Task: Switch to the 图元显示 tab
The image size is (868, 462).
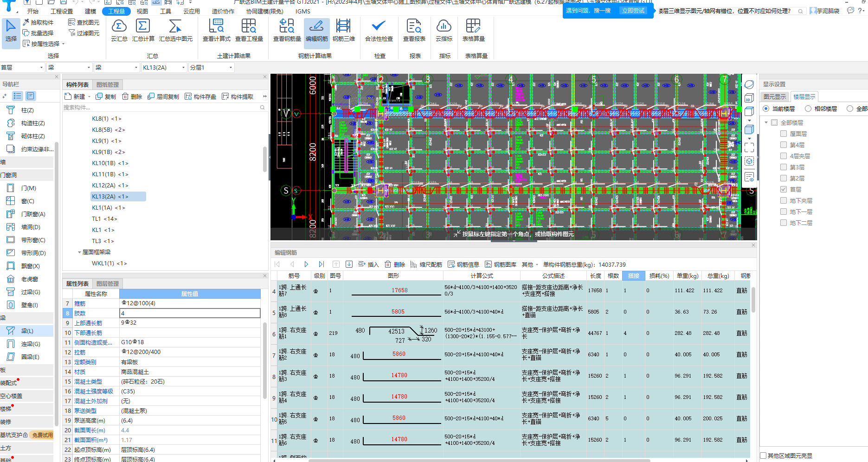Action: 775,96
